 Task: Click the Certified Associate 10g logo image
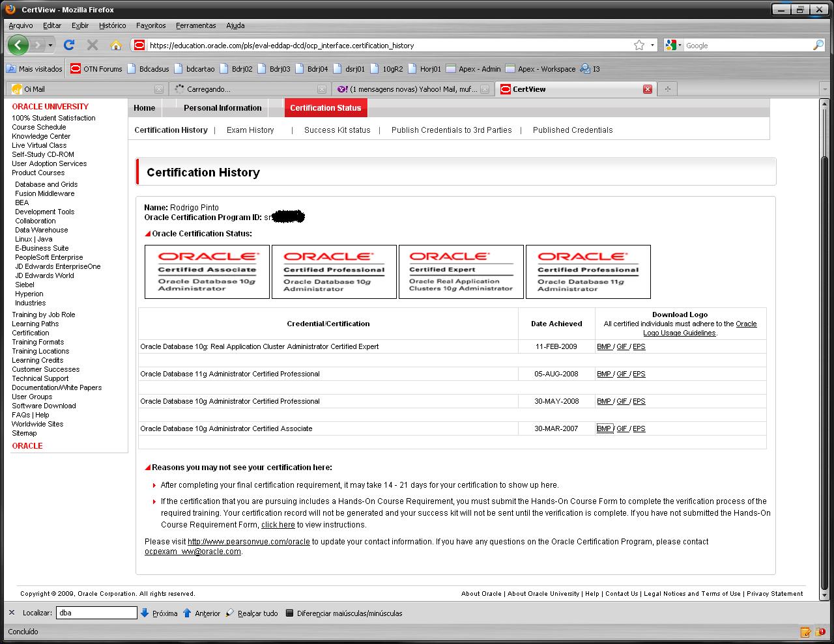[207, 272]
